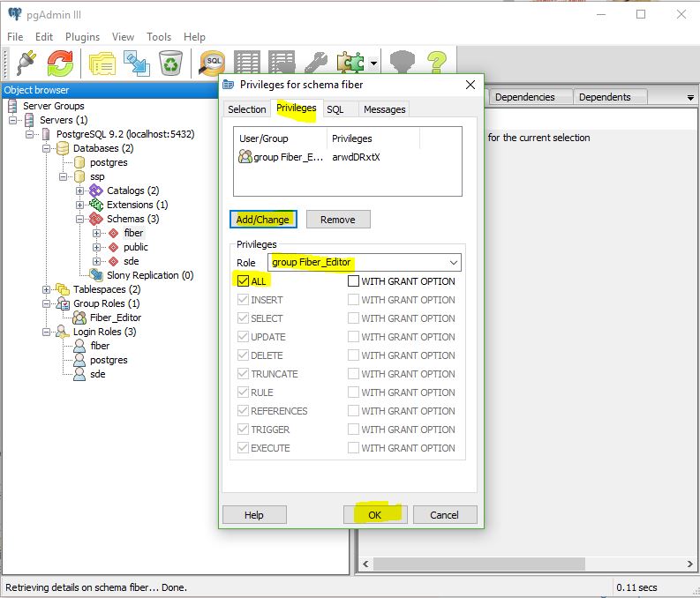Click the view data grid icon
This screenshot has width=700, height=598.
247,63
